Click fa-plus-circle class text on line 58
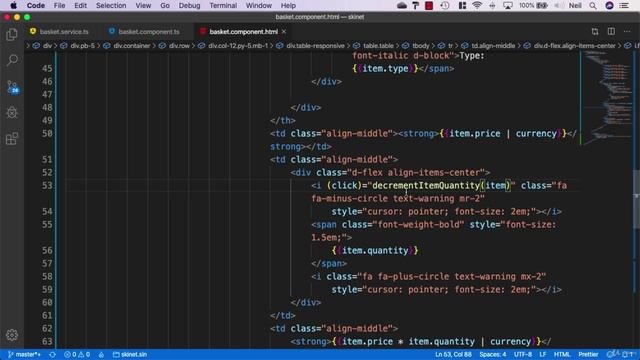Image resolution: width=640 pixels, height=360 pixels. click(413, 276)
